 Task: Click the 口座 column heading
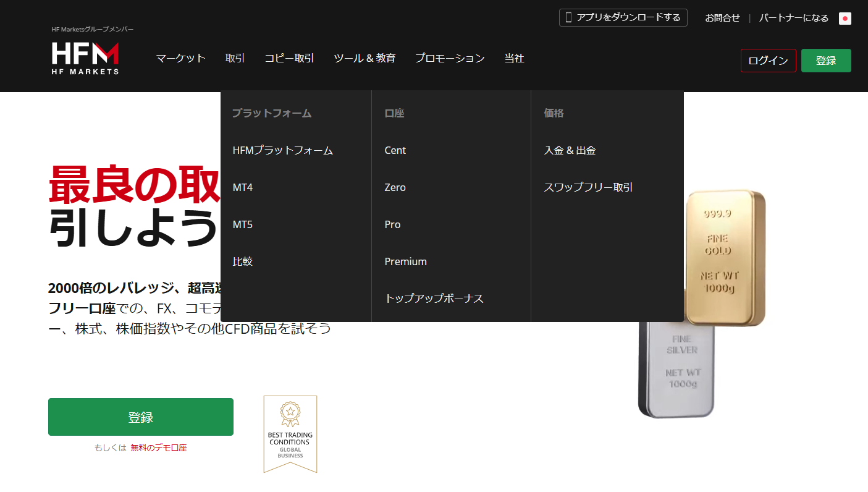tap(394, 113)
